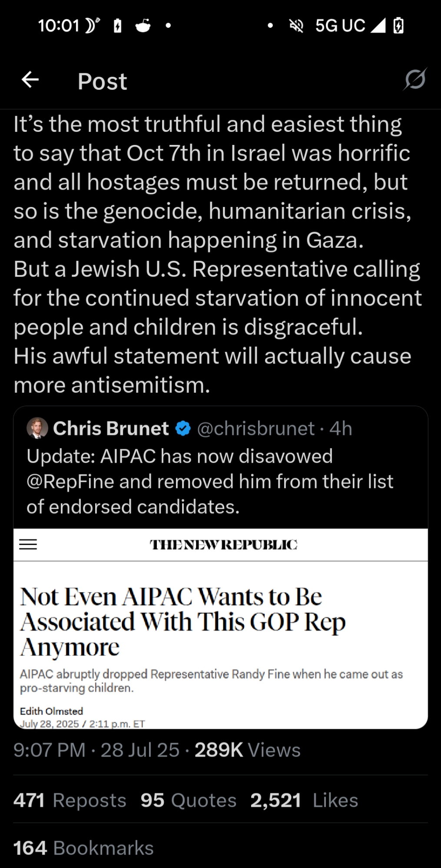The width and height of the screenshot is (441, 868).
Task: Tap Chris Brunet's profile avatar
Action: tap(37, 428)
